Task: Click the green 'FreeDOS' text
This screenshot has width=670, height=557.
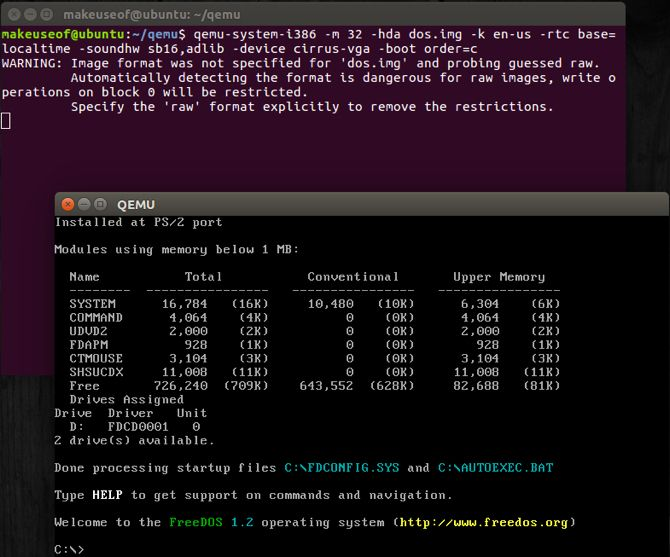Action: 196,522
